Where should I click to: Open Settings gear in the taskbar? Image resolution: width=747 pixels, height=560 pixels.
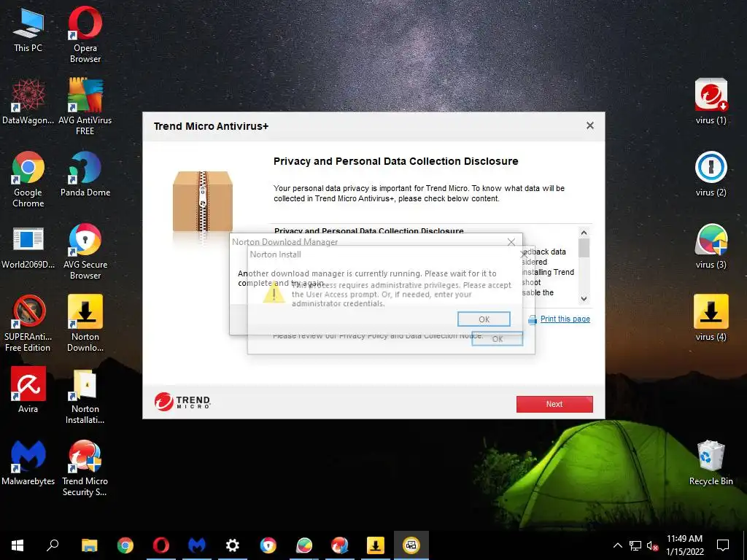[x=233, y=545]
